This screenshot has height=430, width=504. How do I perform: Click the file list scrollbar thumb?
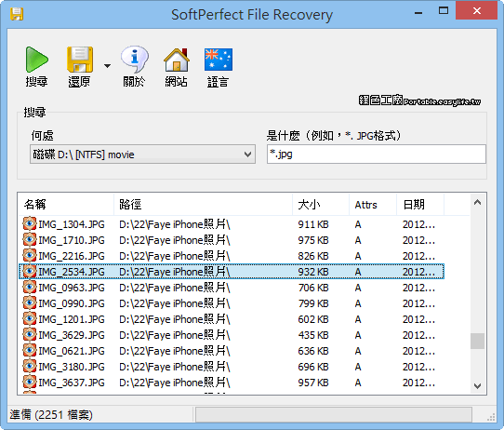tap(478, 341)
